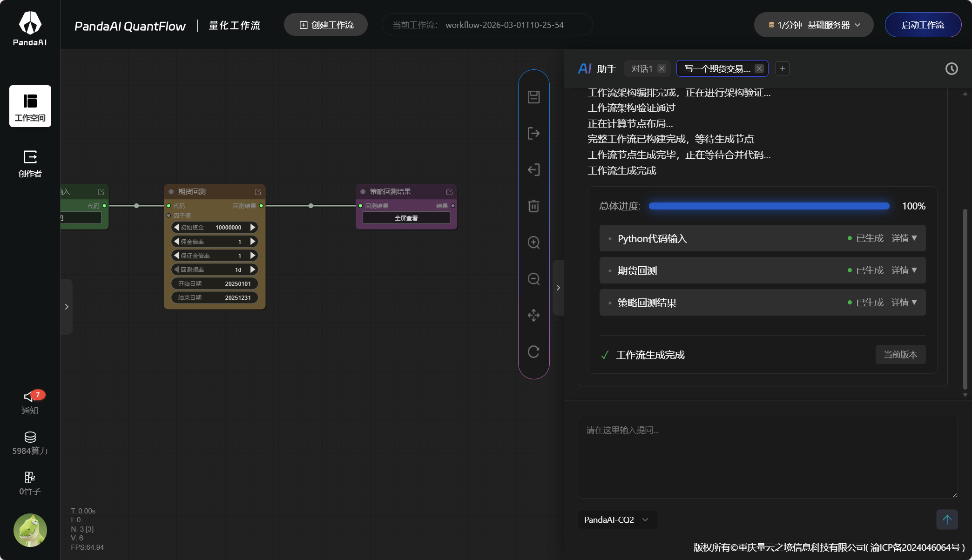The width and height of the screenshot is (972, 560).
Task: Open the partially hidden input node's edit icon
Action: point(101,192)
